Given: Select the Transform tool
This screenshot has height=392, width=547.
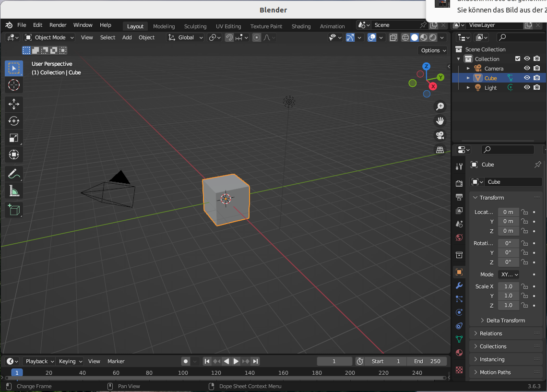Looking at the screenshot, I should click(x=13, y=154).
